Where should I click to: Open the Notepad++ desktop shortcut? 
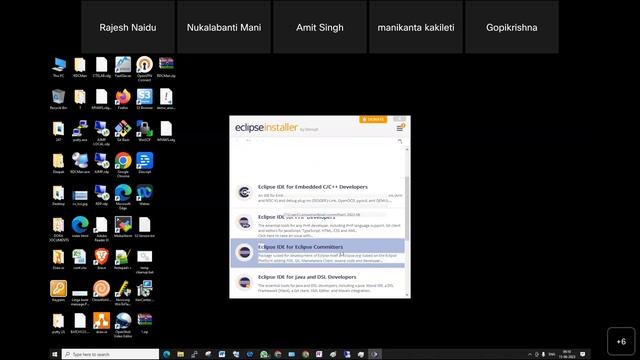point(123,259)
